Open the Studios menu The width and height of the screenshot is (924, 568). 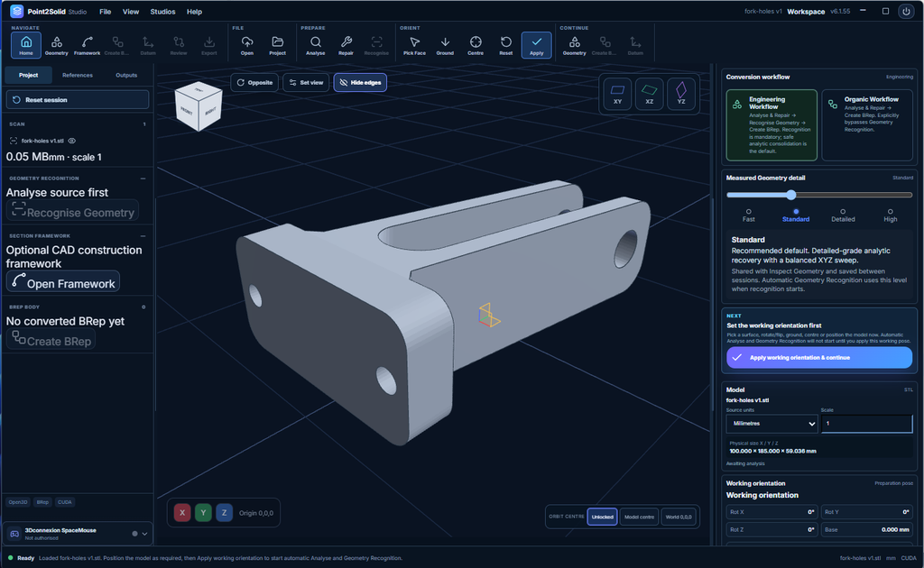pos(162,12)
